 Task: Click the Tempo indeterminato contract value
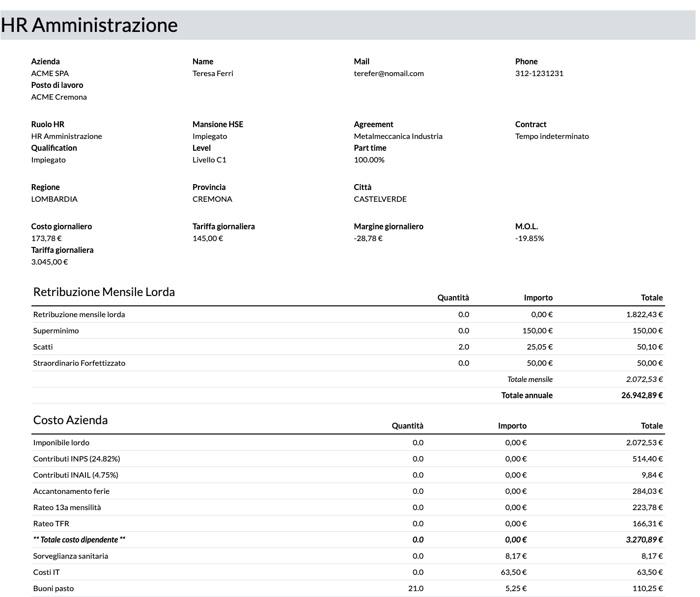(x=552, y=136)
